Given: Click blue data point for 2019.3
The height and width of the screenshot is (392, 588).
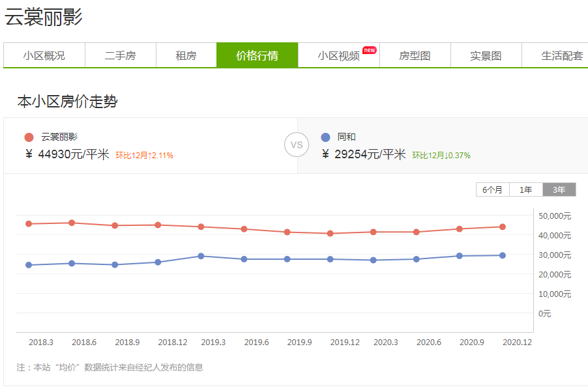Looking at the screenshot, I should (201, 256).
